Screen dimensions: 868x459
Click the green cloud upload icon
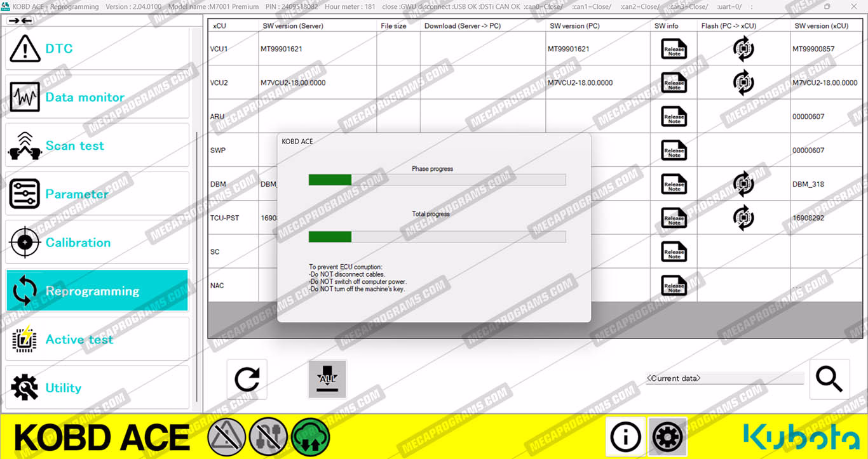coord(311,437)
